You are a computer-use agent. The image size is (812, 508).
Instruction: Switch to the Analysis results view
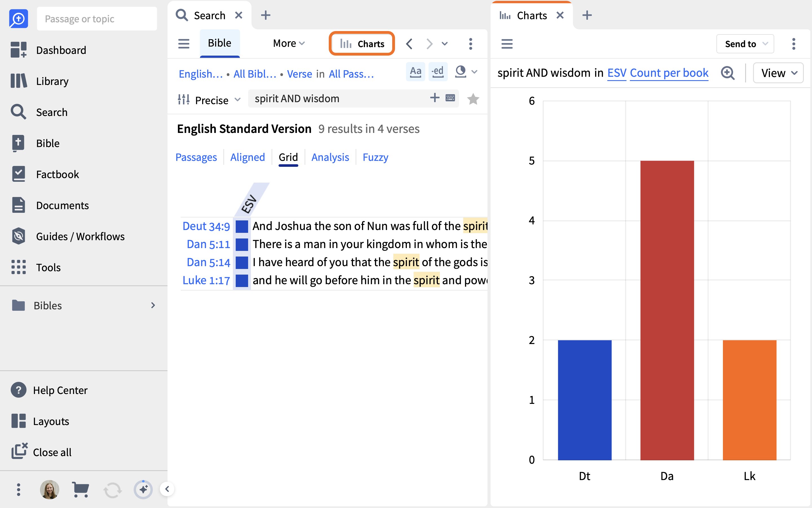pos(330,157)
